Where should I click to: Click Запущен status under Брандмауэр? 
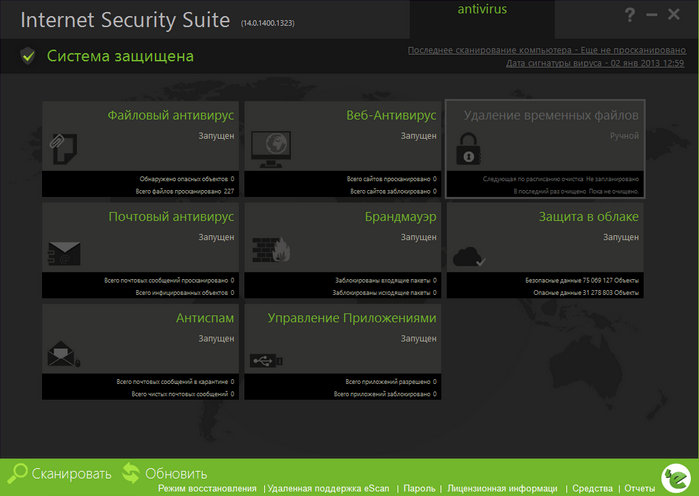pyautogui.click(x=419, y=237)
